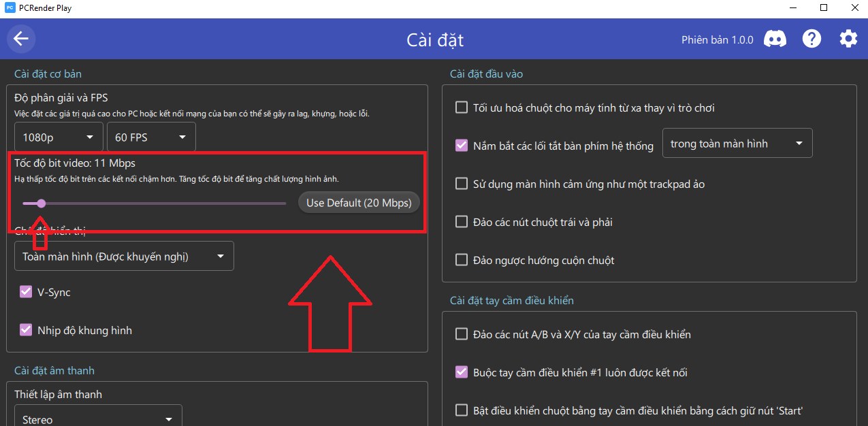Open the Toàn màn hình display mode dropdown
Viewport: 868px width, 426px height.
123,257
